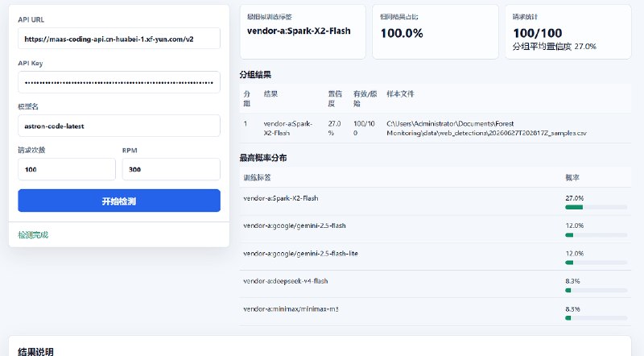Click the 结果说明 section heading

[35, 351]
